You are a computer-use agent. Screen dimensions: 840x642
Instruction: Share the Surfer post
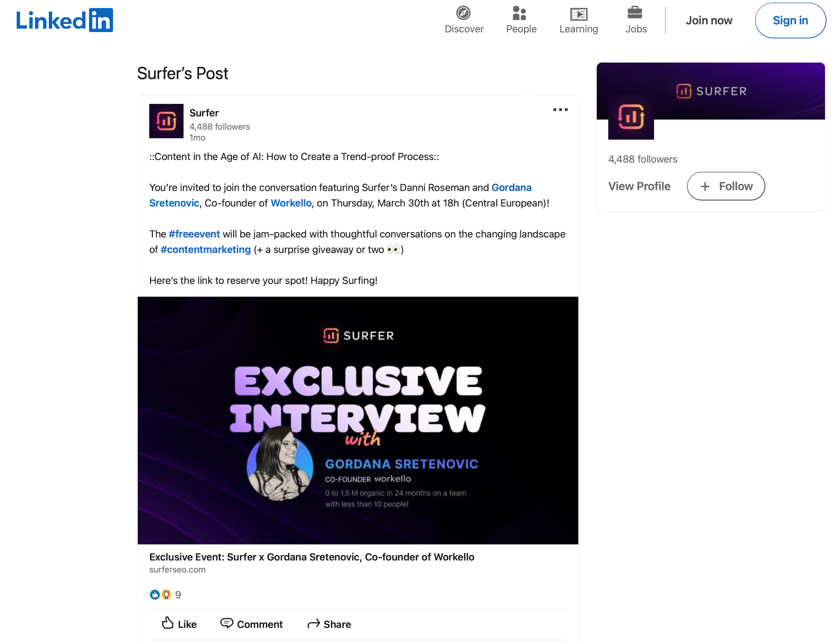coord(329,624)
